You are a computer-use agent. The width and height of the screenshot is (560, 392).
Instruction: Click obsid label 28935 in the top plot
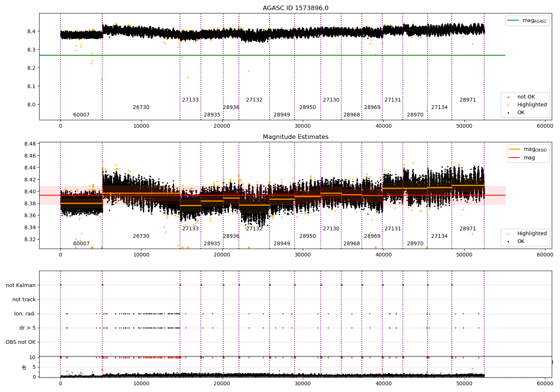pos(212,115)
